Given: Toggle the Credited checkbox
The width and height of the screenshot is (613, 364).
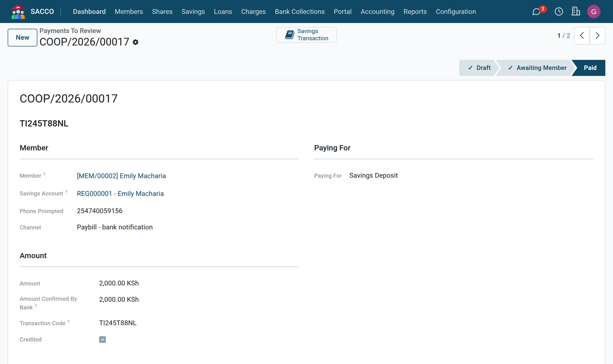Looking at the screenshot, I should (102, 340).
